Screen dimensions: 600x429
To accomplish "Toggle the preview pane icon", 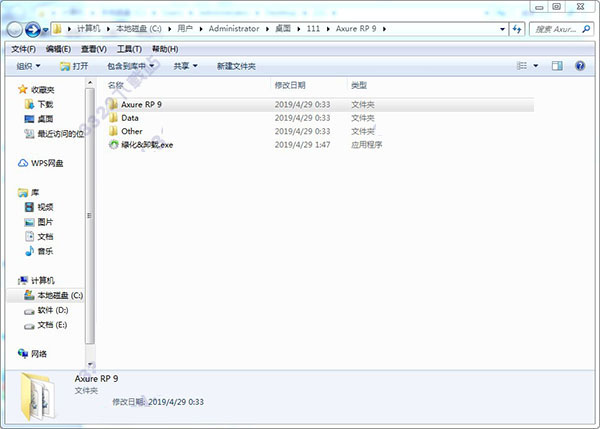I will [557, 66].
